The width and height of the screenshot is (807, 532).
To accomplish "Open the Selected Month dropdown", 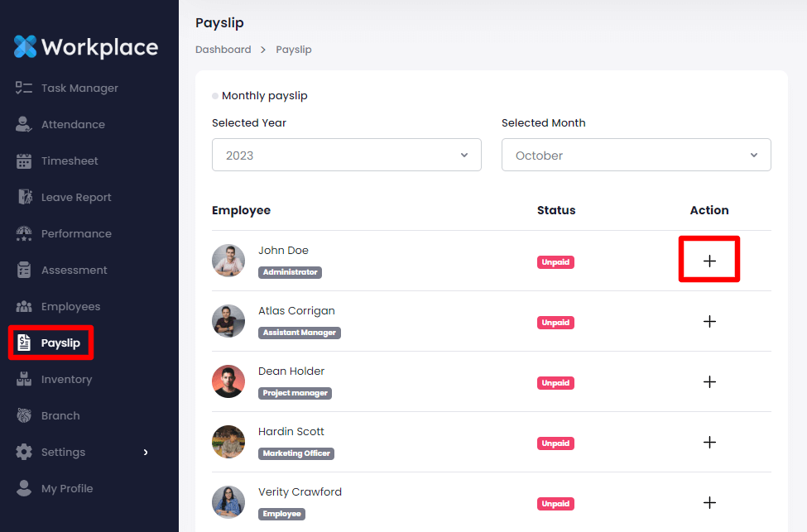I will [636, 155].
